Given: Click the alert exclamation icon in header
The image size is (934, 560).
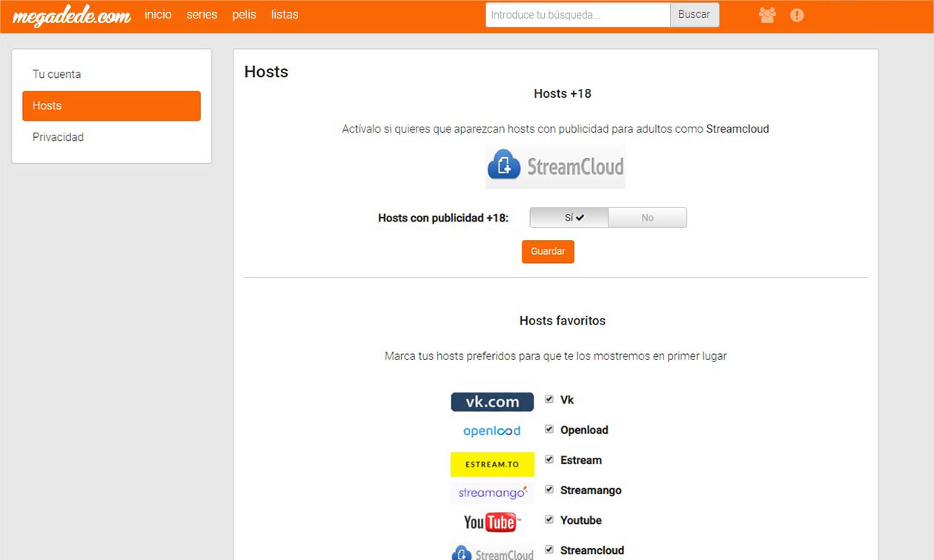Looking at the screenshot, I should tap(797, 15).
